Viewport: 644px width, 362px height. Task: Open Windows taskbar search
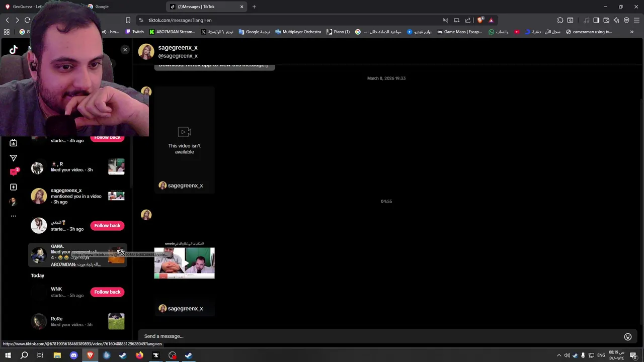[x=24, y=355]
